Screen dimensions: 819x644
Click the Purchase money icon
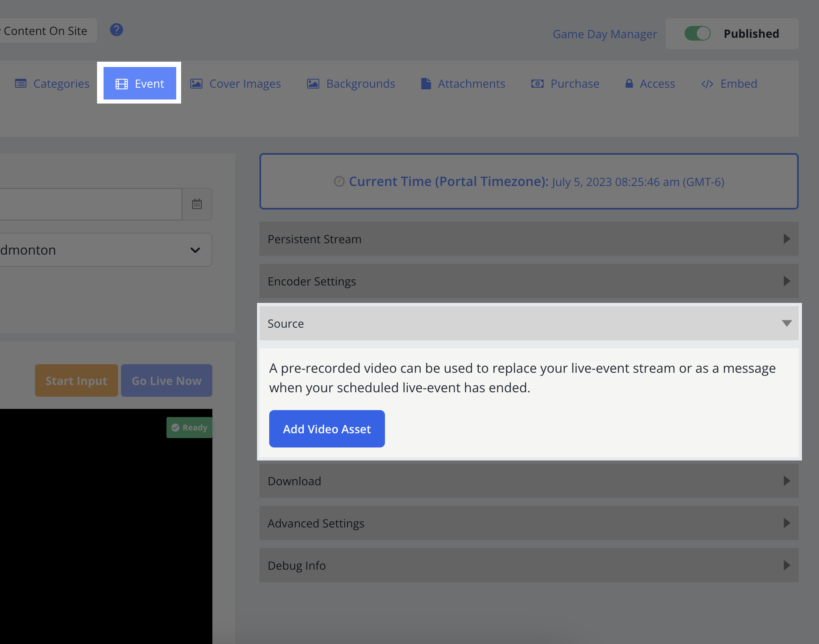click(x=537, y=84)
